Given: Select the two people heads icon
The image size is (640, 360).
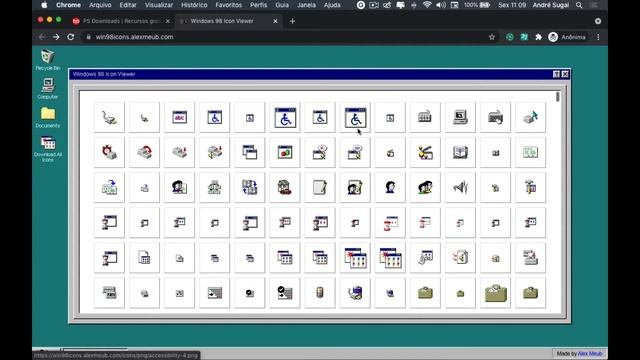Looking at the screenshot, I should pos(425,188).
